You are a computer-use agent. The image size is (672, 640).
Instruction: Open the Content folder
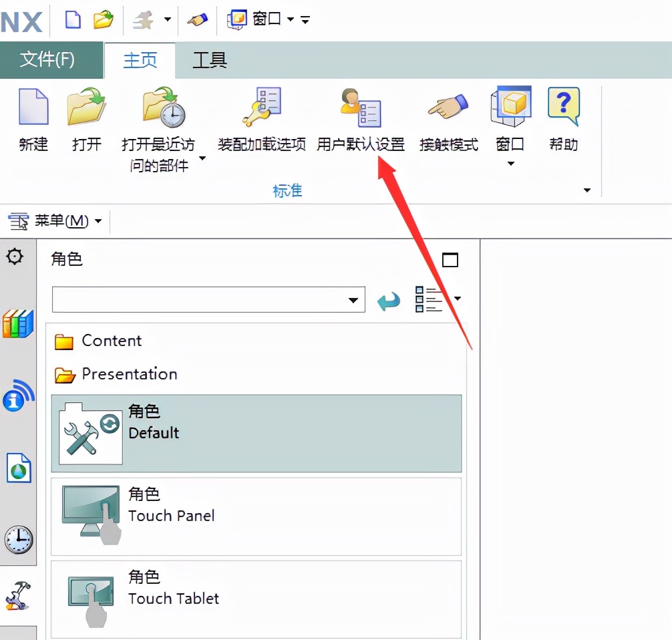pos(98,341)
